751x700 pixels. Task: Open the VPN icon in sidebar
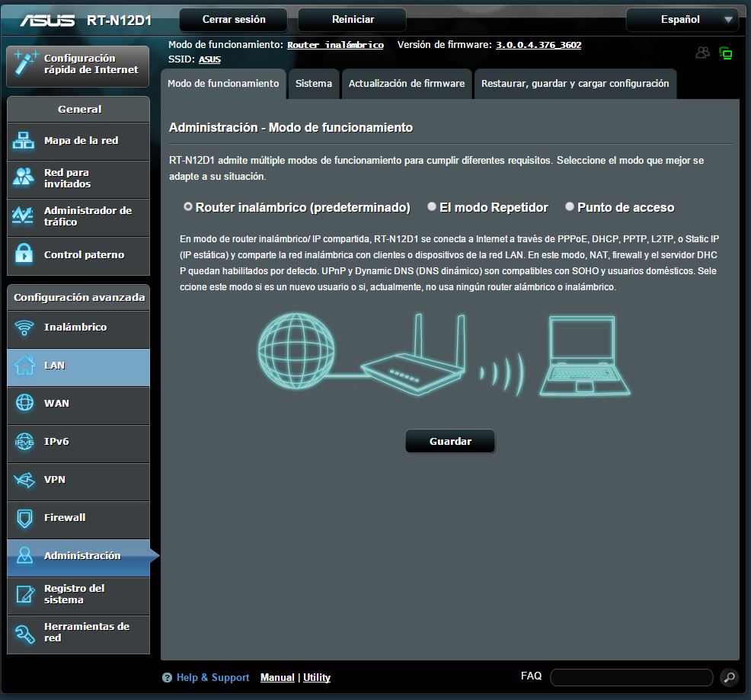[24, 480]
